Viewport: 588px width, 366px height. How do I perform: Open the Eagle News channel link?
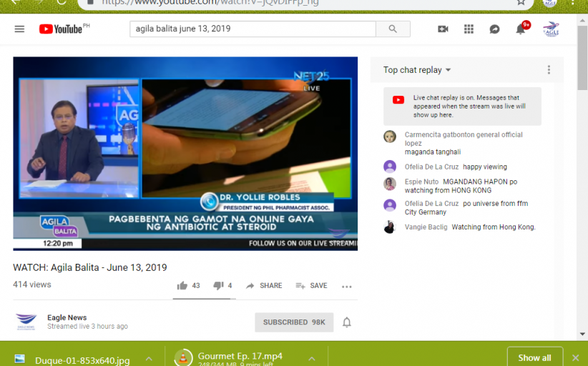pyautogui.click(x=67, y=317)
